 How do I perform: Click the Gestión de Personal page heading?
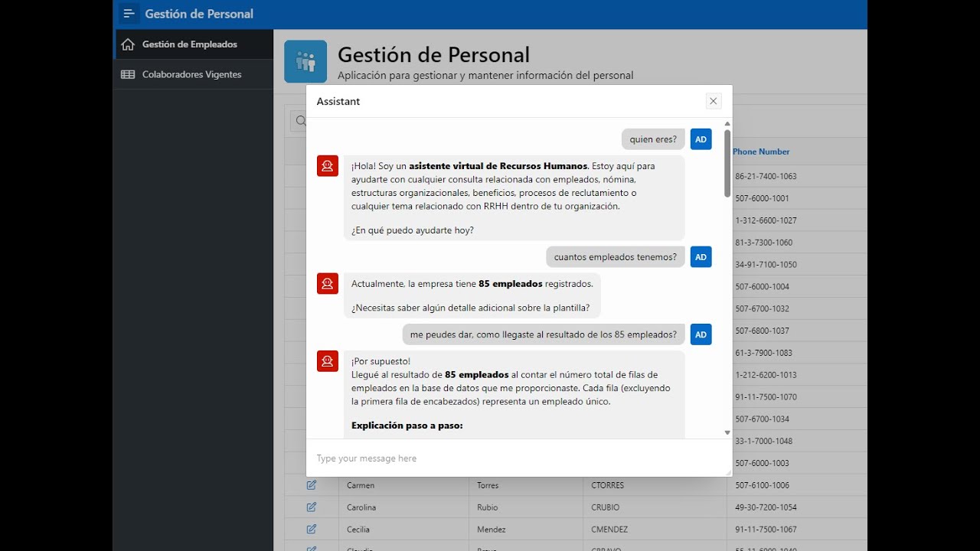(433, 55)
